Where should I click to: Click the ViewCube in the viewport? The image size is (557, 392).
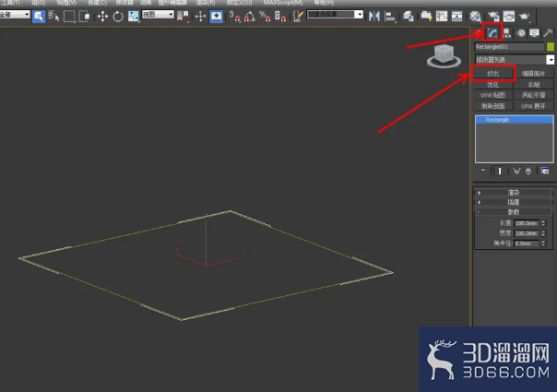444,56
